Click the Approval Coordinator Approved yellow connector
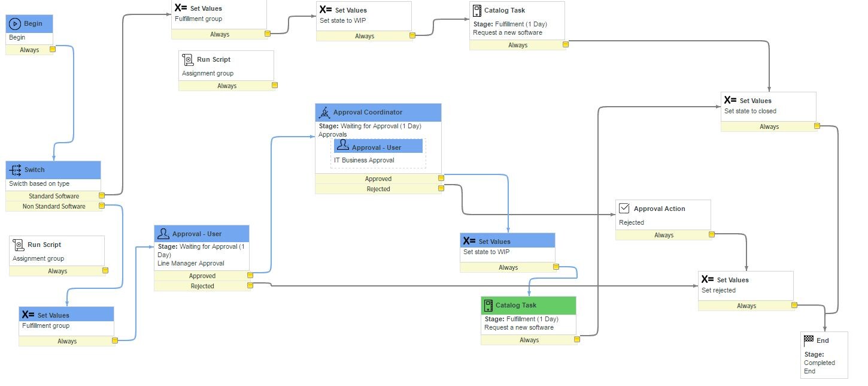This screenshot has height=386, width=868. [441, 178]
